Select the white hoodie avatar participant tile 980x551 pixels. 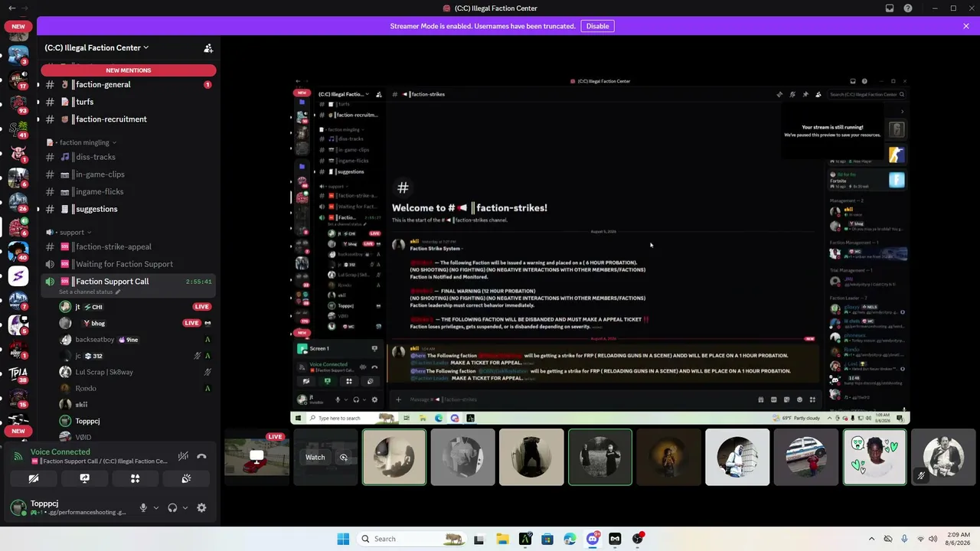(737, 457)
